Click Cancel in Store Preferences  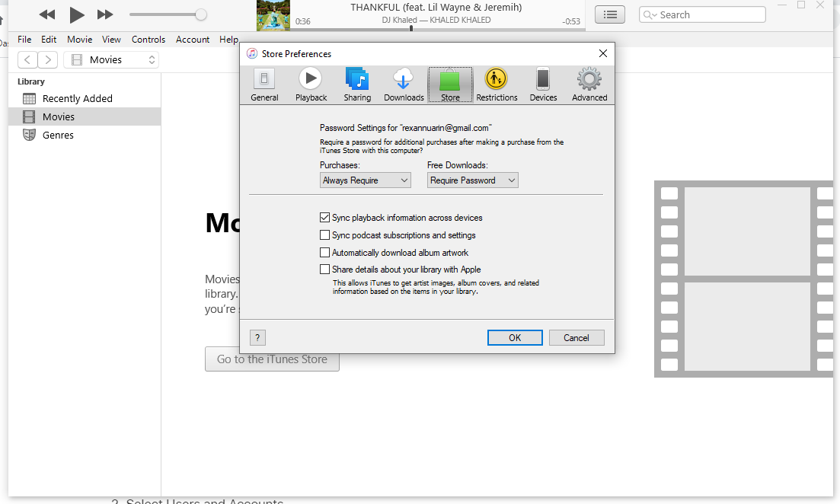click(576, 338)
